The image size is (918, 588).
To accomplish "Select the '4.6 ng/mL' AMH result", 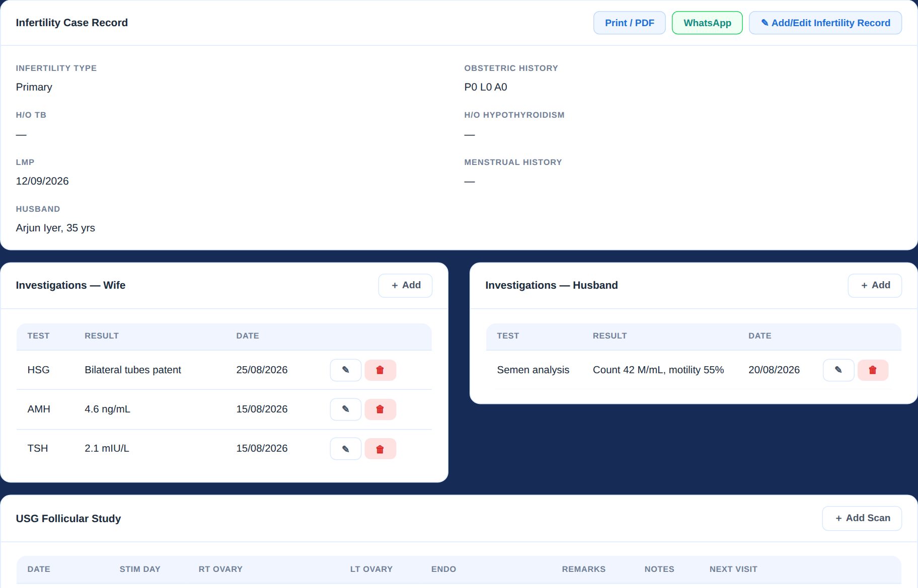I will pos(107,409).
